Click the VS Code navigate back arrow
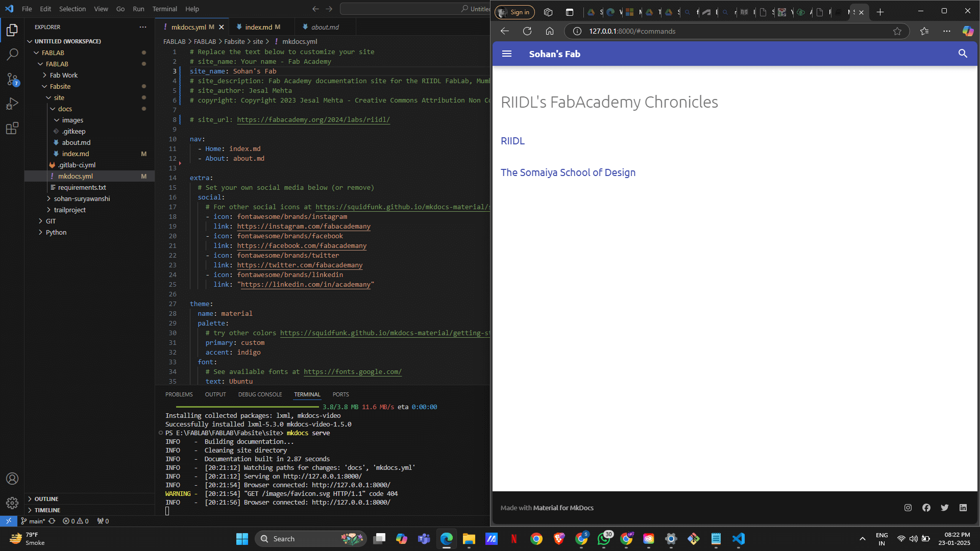 coord(315,9)
